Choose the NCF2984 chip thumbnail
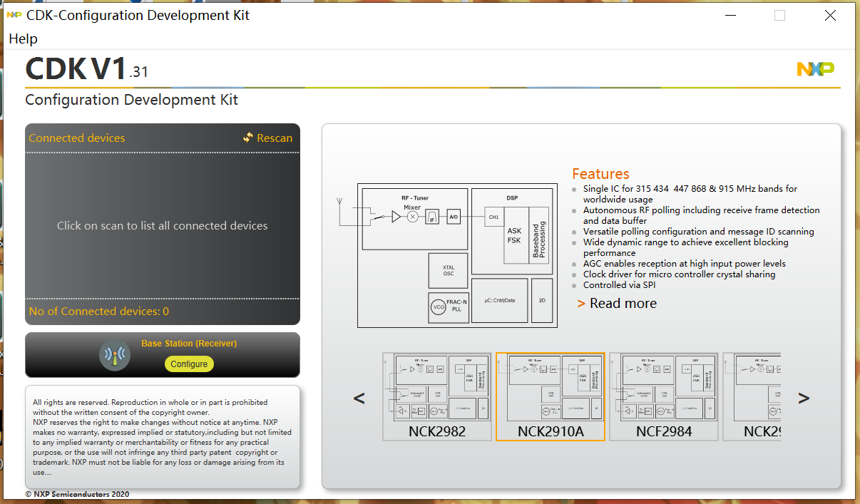This screenshot has height=504, width=860. 664,396
